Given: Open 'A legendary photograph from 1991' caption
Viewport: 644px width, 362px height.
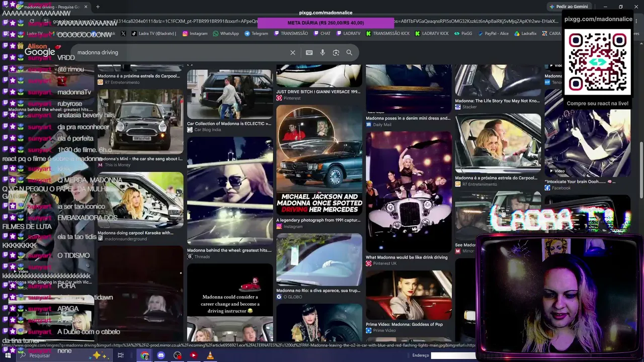Looking at the screenshot, I should (x=318, y=220).
